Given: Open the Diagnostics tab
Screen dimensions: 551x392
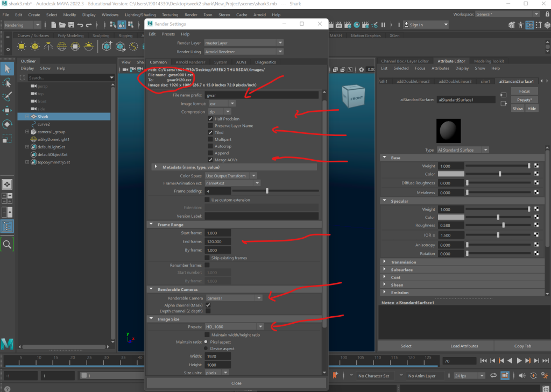Looking at the screenshot, I should coord(265,62).
